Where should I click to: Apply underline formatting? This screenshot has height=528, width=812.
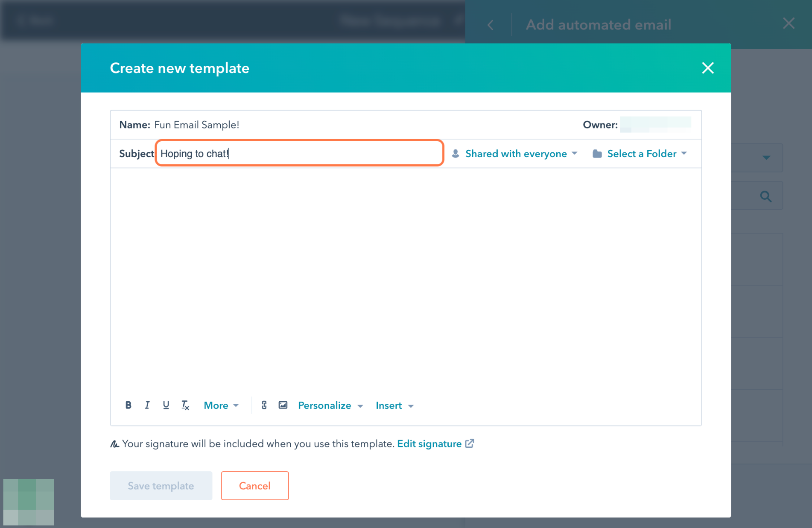166,405
